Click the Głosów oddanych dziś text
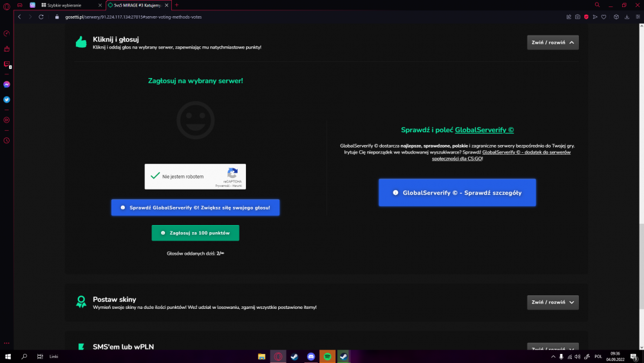The height and width of the screenshot is (363, 644). (196, 253)
